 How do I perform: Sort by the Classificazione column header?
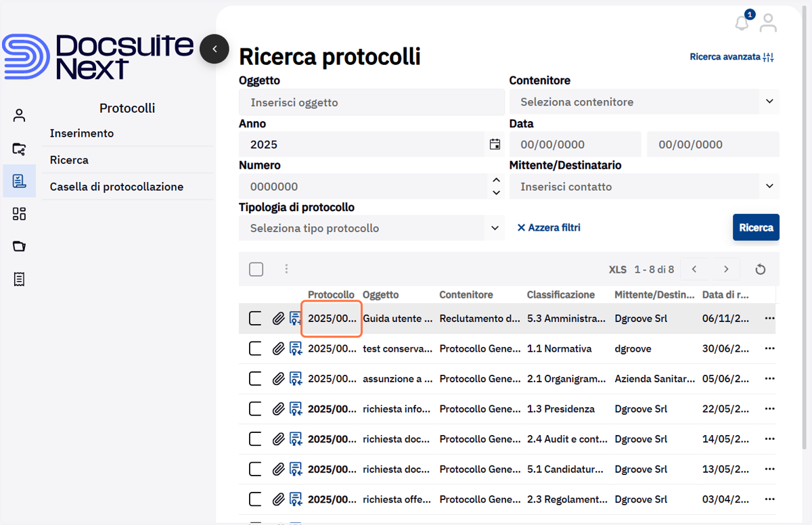coord(561,294)
